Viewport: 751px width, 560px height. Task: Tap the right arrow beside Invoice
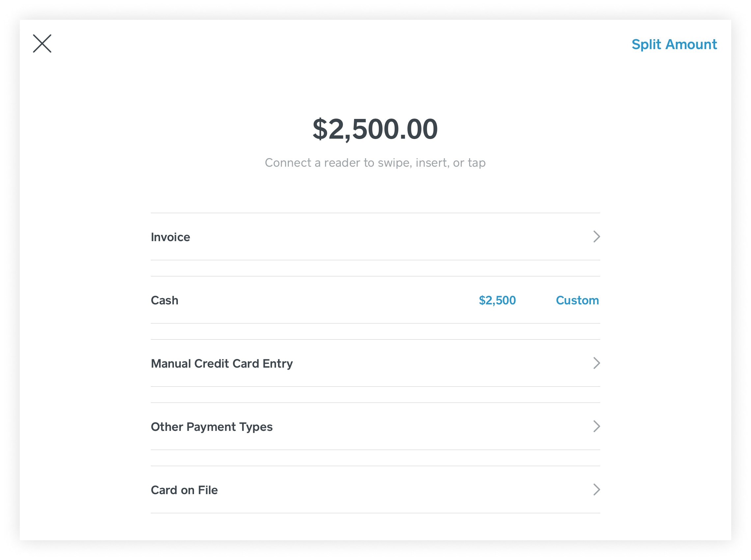tap(597, 237)
